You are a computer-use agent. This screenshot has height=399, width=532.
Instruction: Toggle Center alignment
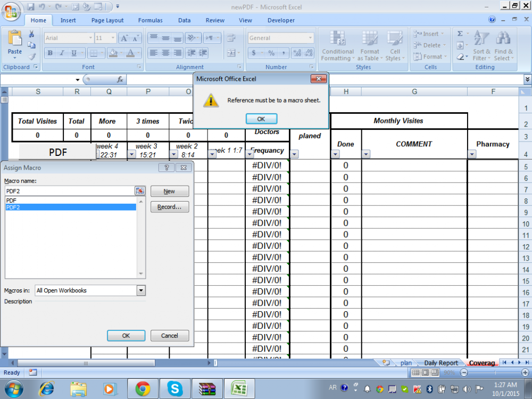tap(165, 53)
